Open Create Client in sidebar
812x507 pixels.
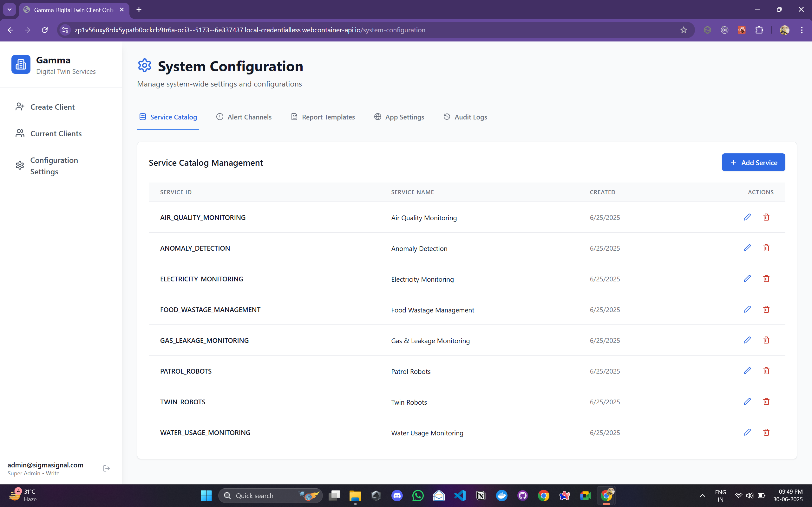[52, 107]
